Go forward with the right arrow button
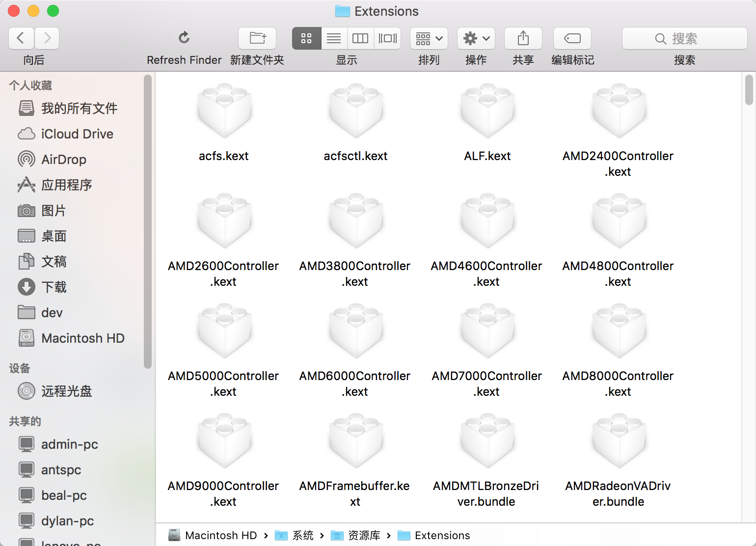Image resolution: width=756 pixels, height=546 pixels. tap(47, 38)
